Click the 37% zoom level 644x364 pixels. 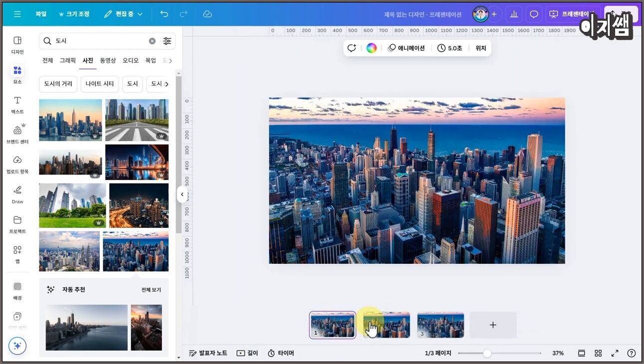558,353
